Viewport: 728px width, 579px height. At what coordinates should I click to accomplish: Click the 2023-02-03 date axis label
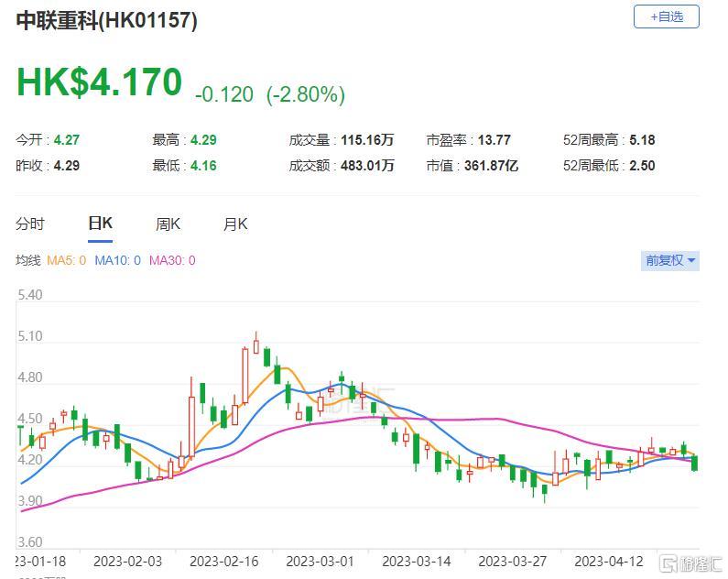(127, 562)
